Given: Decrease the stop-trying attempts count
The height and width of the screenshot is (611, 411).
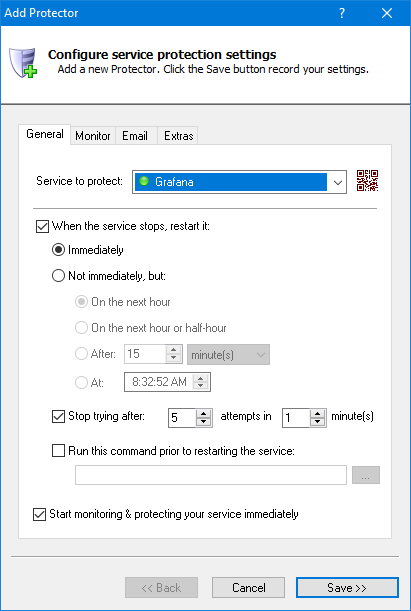Looking at the screenshot, I should 203,422.
